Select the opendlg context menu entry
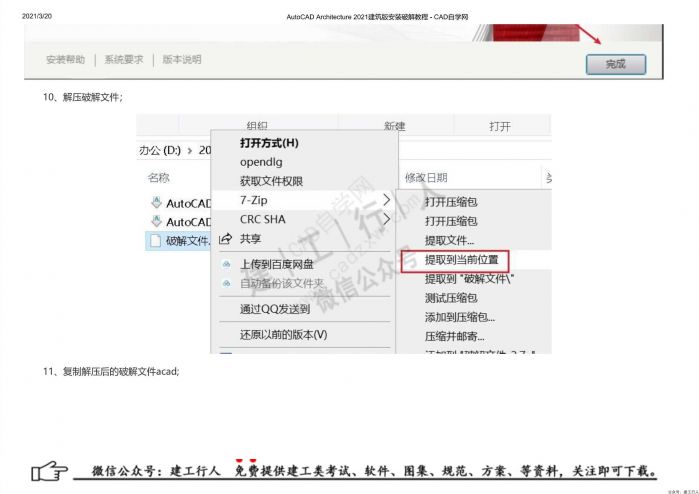Screen dimensions: 699x494 tap(261, 162)
